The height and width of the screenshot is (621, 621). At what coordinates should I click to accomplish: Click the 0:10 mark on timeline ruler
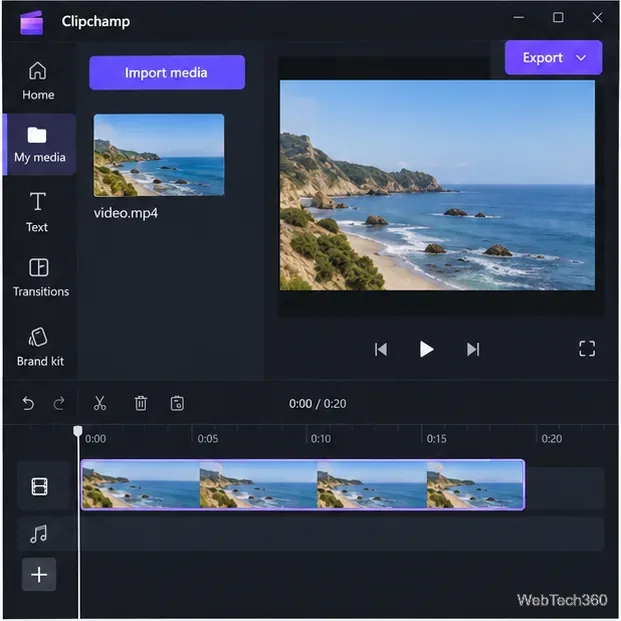(320, 439)
